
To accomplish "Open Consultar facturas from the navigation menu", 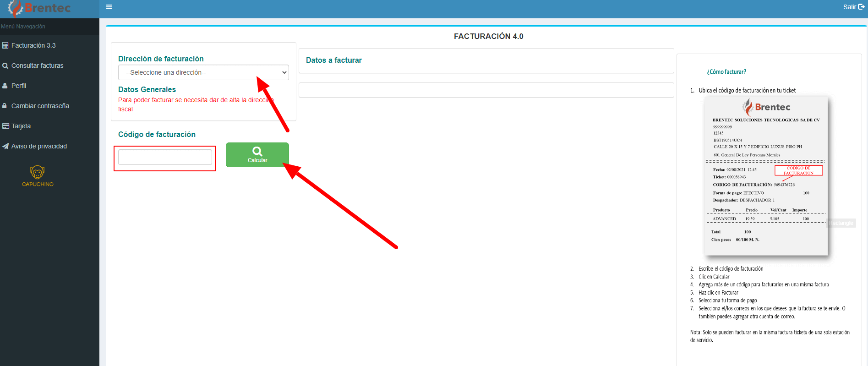I will click(38, 66).
